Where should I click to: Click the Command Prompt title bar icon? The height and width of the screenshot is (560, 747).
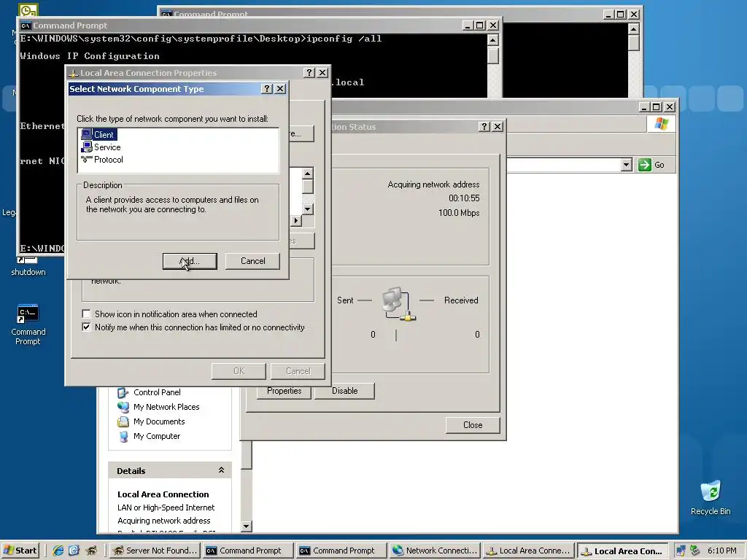click(26, 26)
